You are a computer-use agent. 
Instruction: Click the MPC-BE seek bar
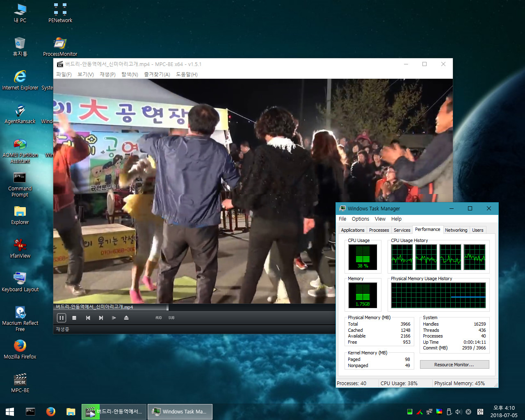coord(194,307)
